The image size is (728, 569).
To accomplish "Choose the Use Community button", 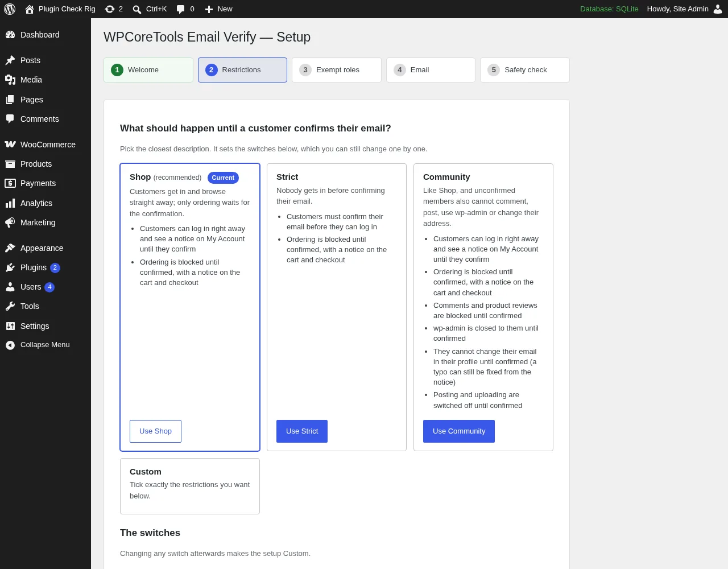I will [459, 431].
